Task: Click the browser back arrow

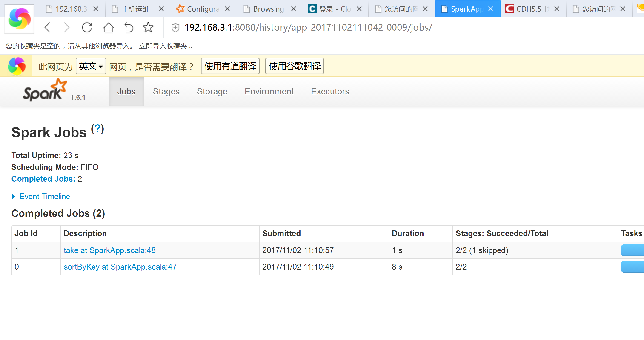Action: pos(48,27)
